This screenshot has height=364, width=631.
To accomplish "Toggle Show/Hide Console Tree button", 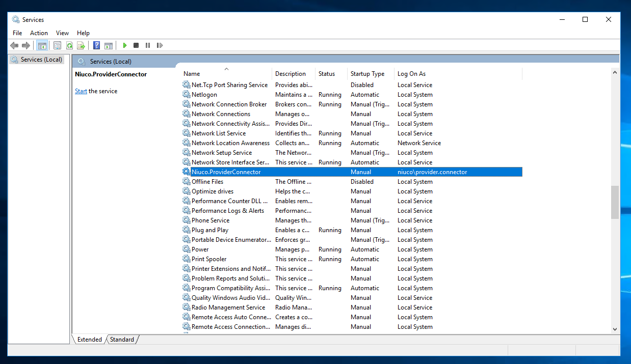I will (x=42, y=45).
